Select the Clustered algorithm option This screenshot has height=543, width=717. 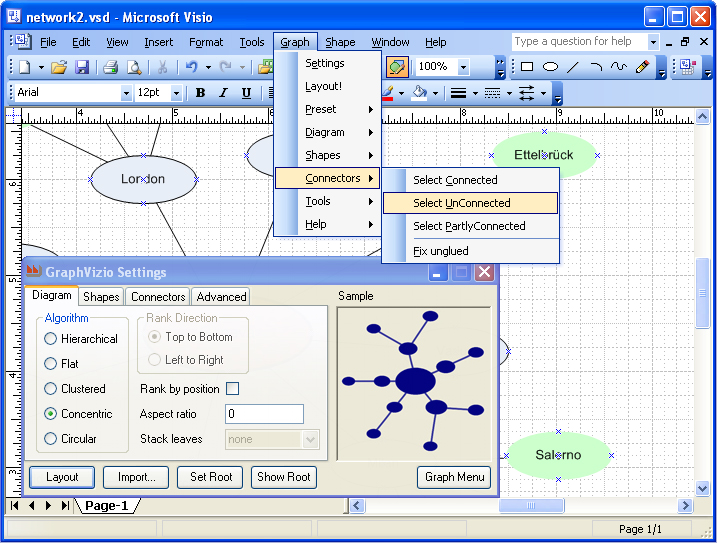[50, 388]
